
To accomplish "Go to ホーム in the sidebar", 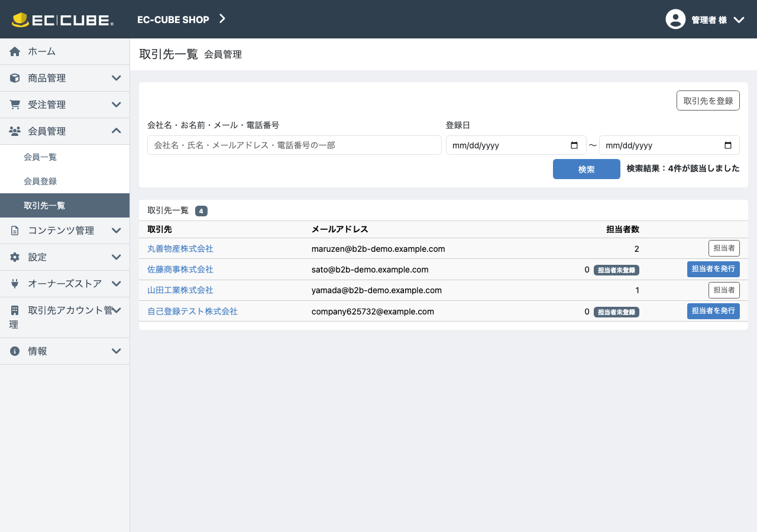I will (x=64, y=51).
